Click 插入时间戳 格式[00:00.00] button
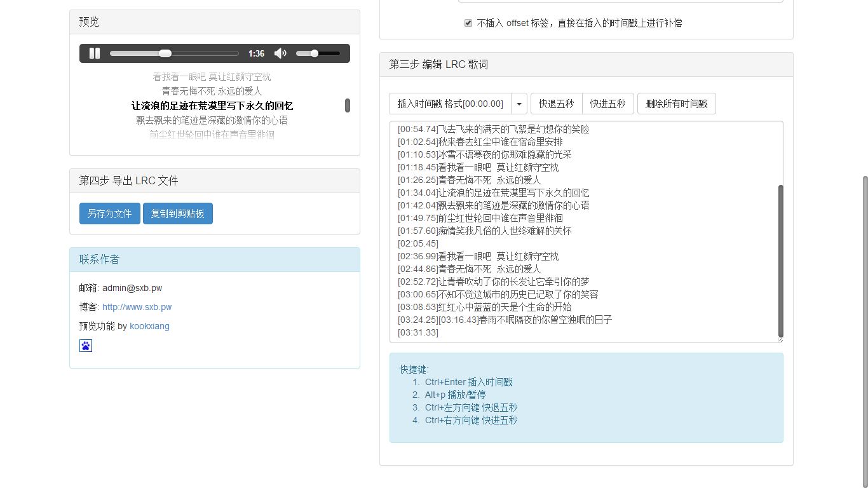868x488 pixels. click(x=450, y=104)
